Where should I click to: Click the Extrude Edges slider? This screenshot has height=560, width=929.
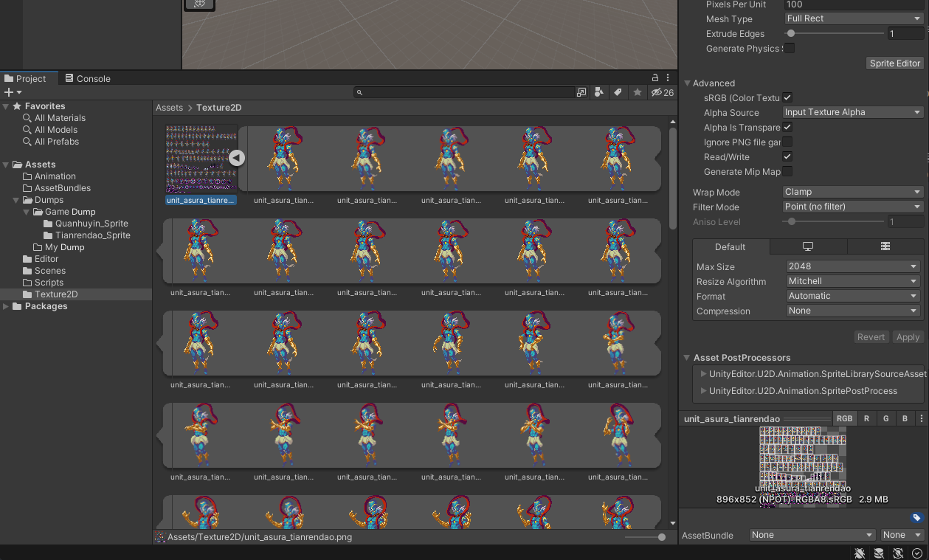[x=834, y=33]
